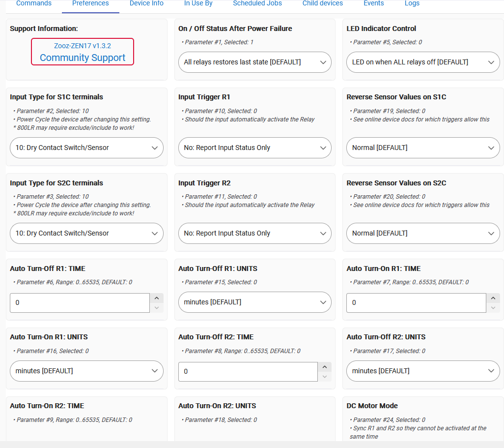Expand LED Indicator Control dropdown
Screen dimensions: 504x448
[423, 62]
